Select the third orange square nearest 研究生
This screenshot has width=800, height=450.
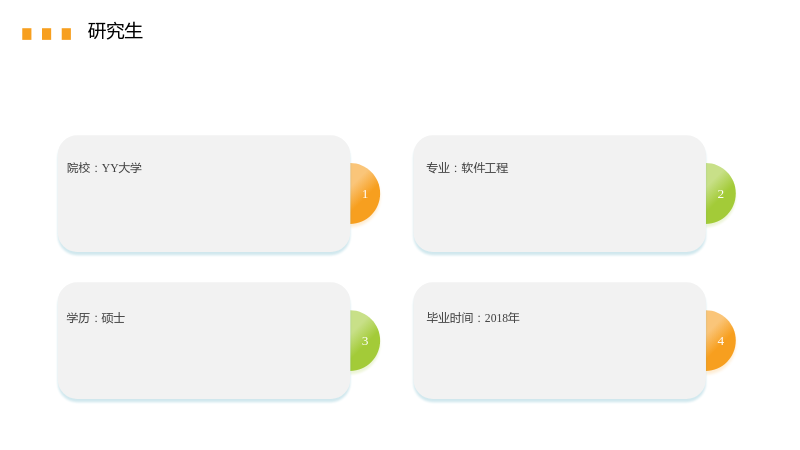(x=66, y=34)
